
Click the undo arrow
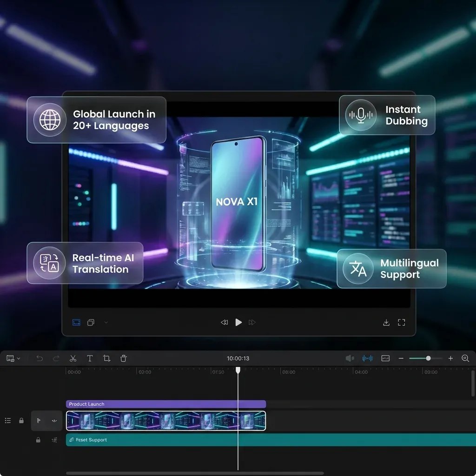(x=40, y=358)
